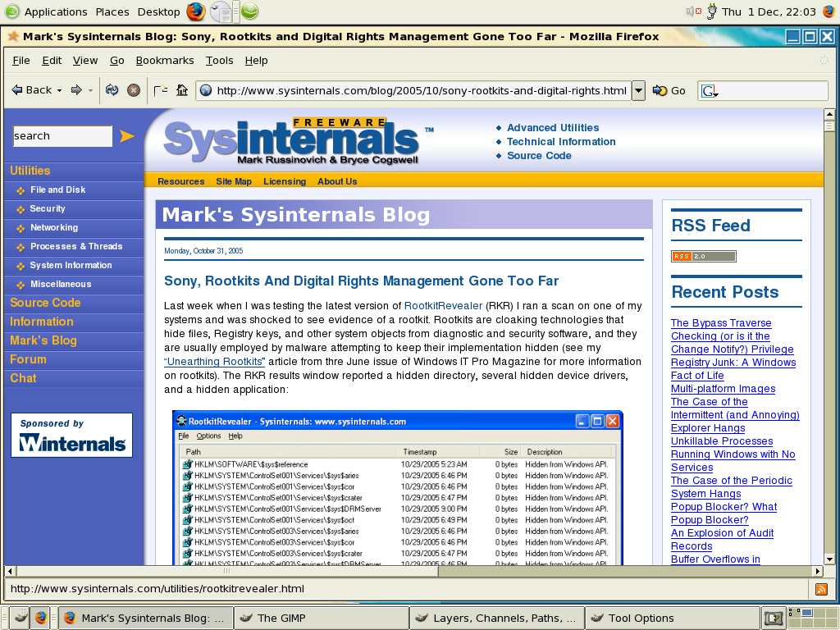Launch Firefox from the top panel

[x=195, y=11]
